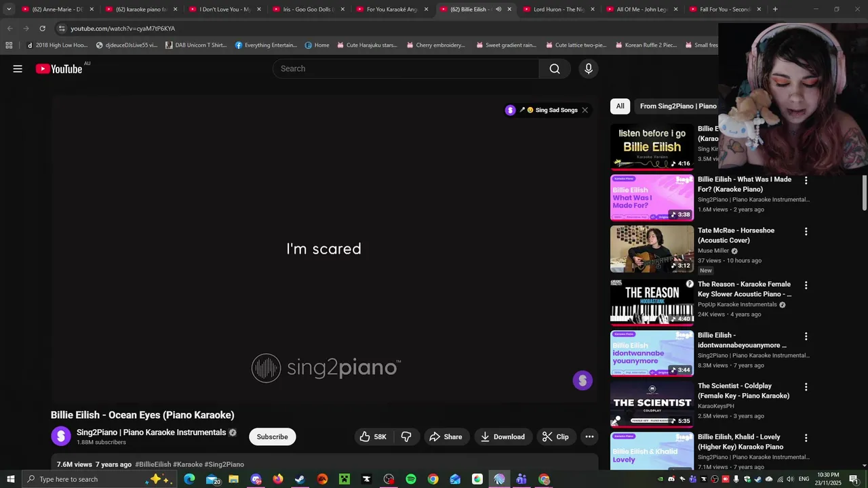This screenshot has height=488, width=868.
Task: Open the Home bookmark
Action: [317, 45]
